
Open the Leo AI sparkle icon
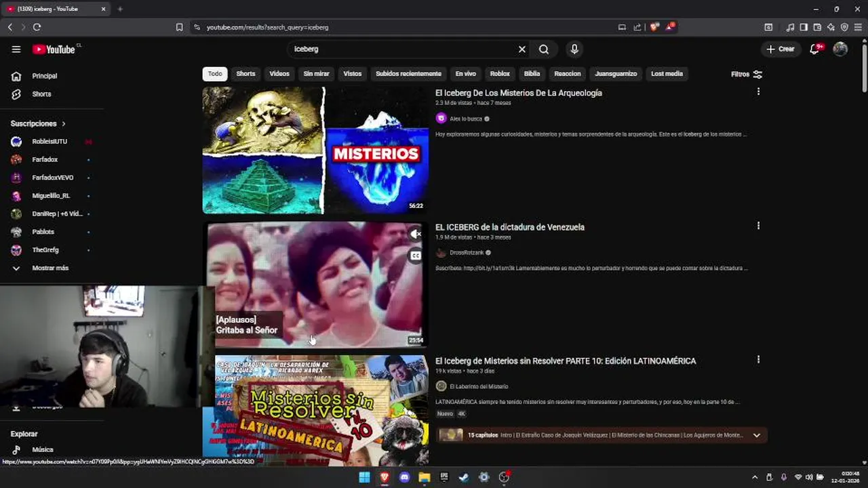831,27
